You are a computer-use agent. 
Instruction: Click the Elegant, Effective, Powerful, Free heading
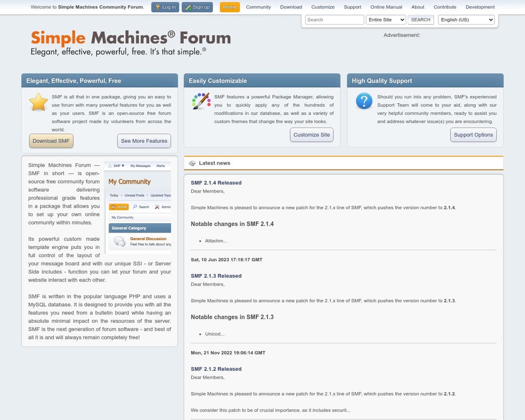pos(74,81)
